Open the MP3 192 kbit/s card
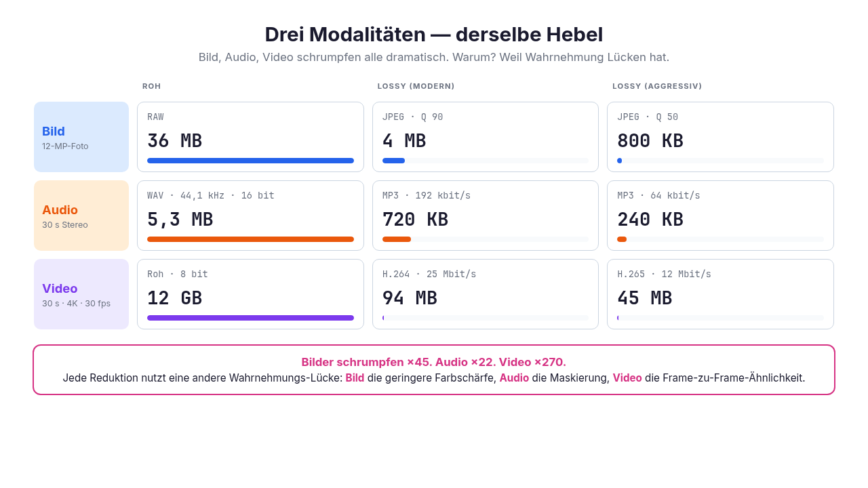This screenshot has height=488, width=868. click(x=486, y=216)
